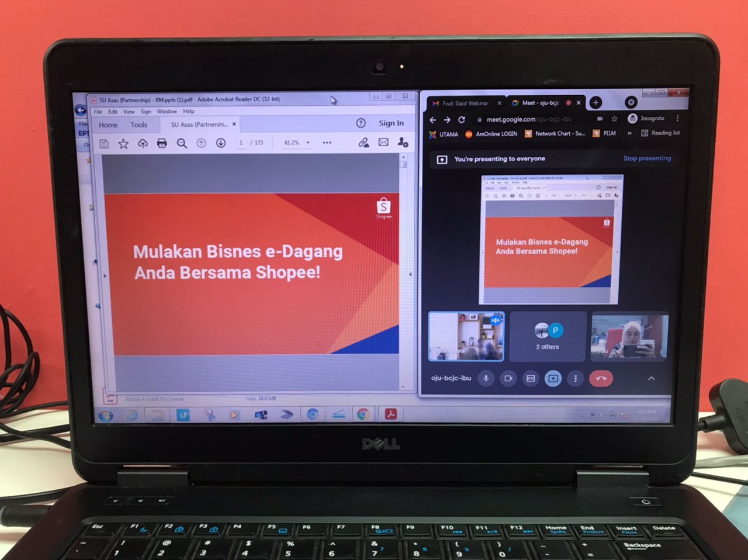Image resolution: width=748 pixels, height=560 pixels.
Task: Open the Reading list
Action: pyautogui.click(x=660, y=133)
